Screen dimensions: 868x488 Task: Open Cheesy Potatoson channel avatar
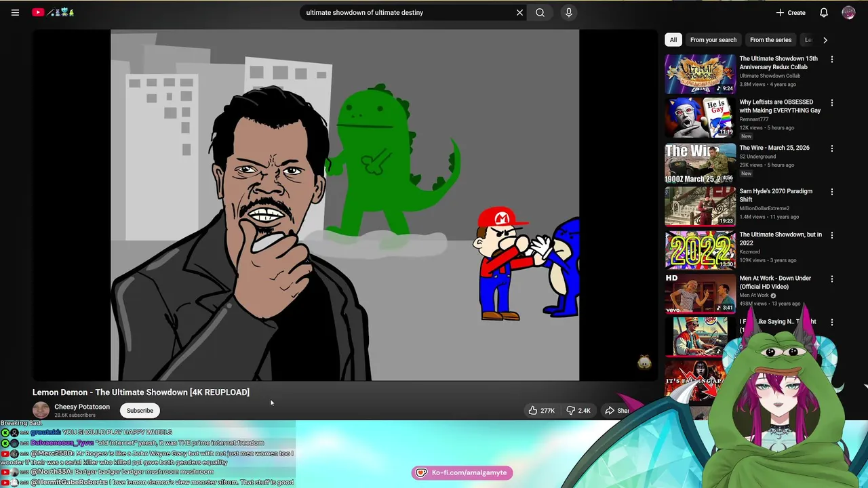[41, 410]
